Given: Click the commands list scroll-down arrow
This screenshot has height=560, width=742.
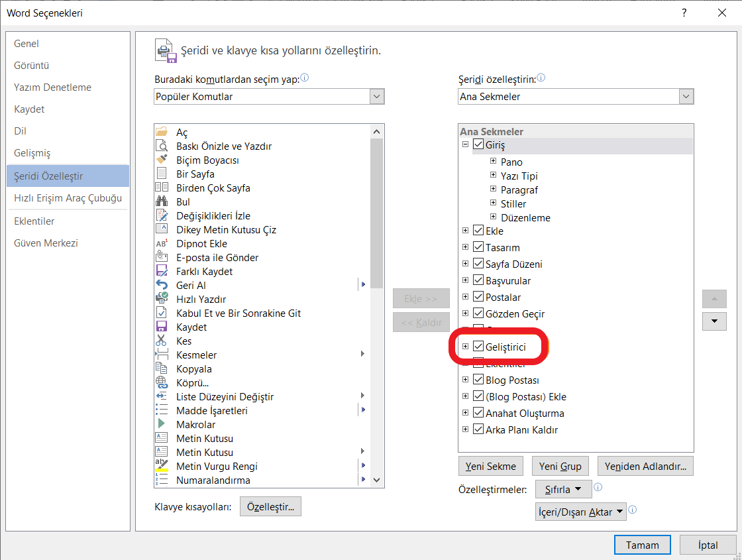Looking at the screenshot, I should click(377, 480).
